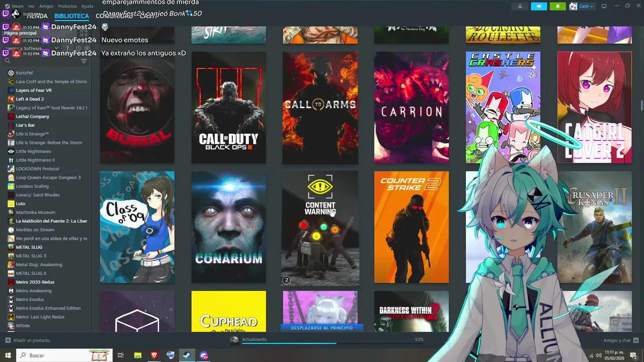This screenshot has height=362, width=644.
Task: Open the Content Warning cover
Action: [320, 228]
